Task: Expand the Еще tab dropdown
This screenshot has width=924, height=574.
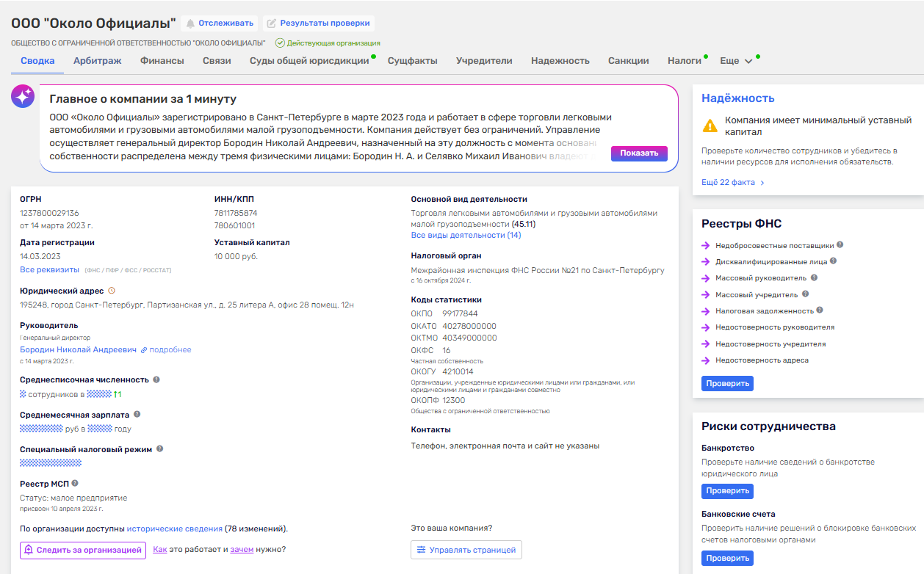Action: click(x=736, y=61)
